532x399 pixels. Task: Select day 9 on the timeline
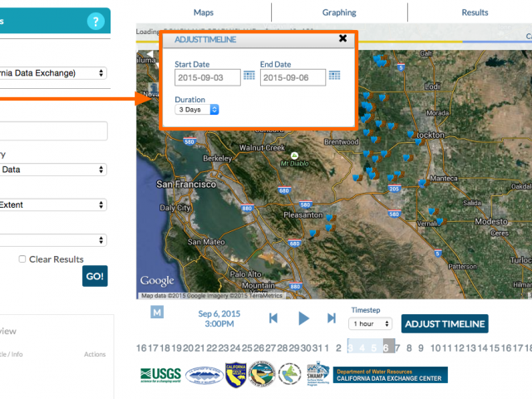point(421,348)
